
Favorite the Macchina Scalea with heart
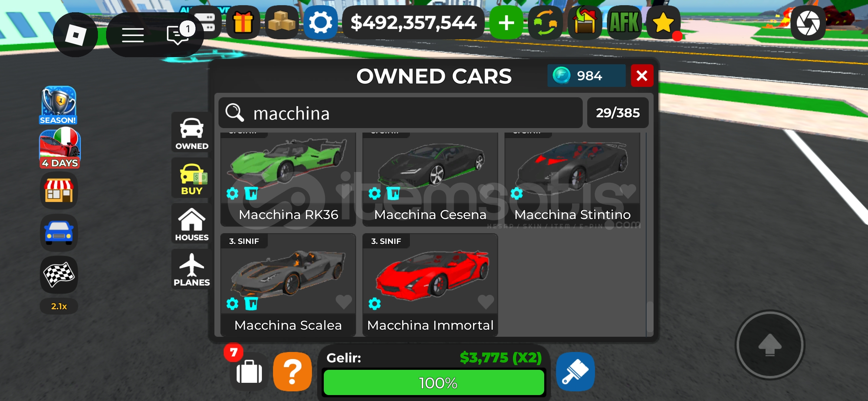pos(343,301)
